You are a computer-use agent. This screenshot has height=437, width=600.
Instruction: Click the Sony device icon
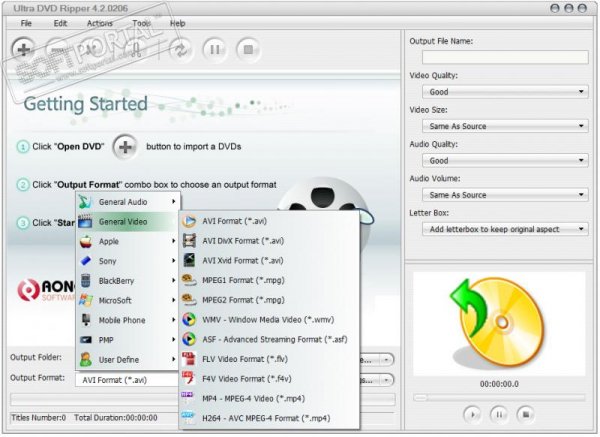coord(86,261)
